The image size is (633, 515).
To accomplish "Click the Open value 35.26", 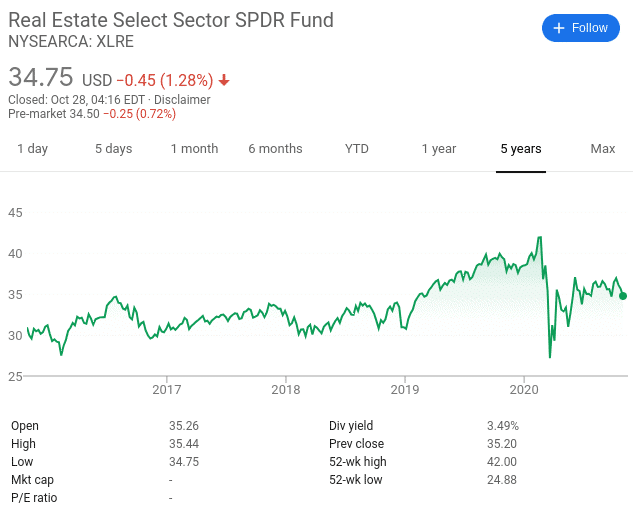I will pyautogui.click(x=184, y=426).
